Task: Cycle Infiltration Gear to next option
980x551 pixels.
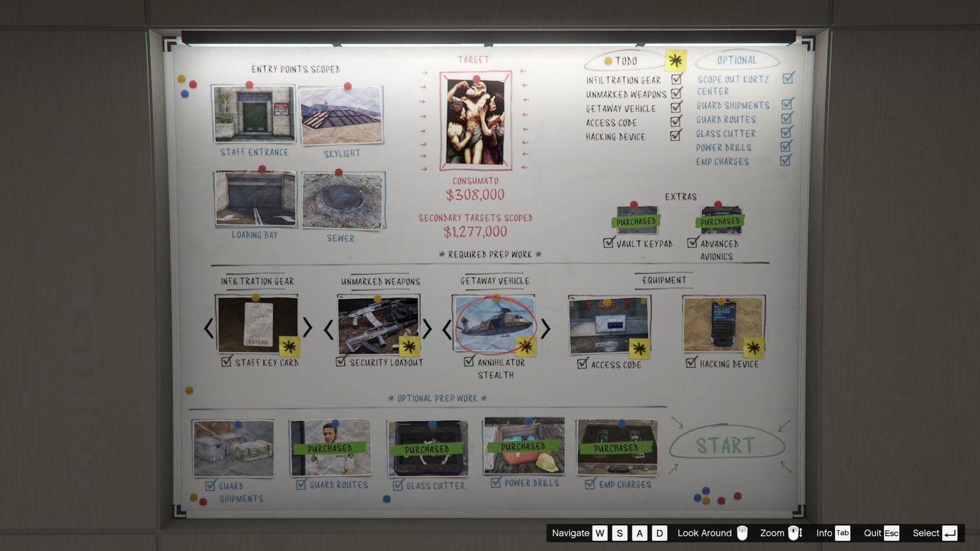Action: tap(307, 328)
